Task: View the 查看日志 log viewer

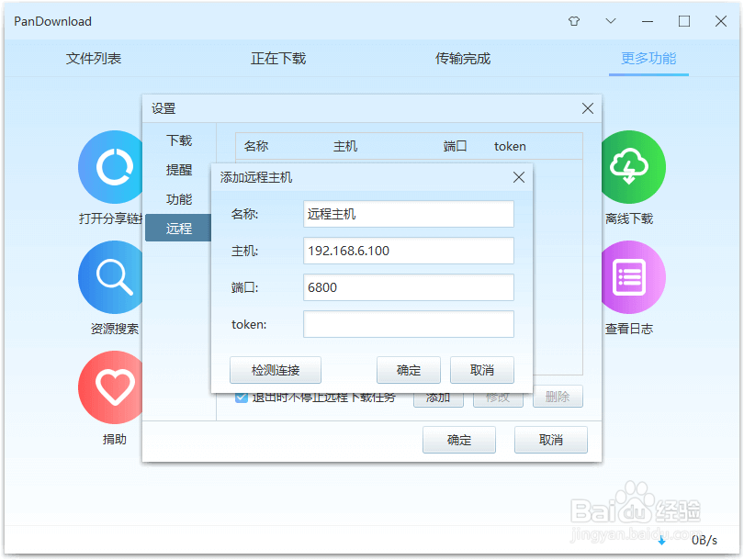Action: (x=632, y=277)
